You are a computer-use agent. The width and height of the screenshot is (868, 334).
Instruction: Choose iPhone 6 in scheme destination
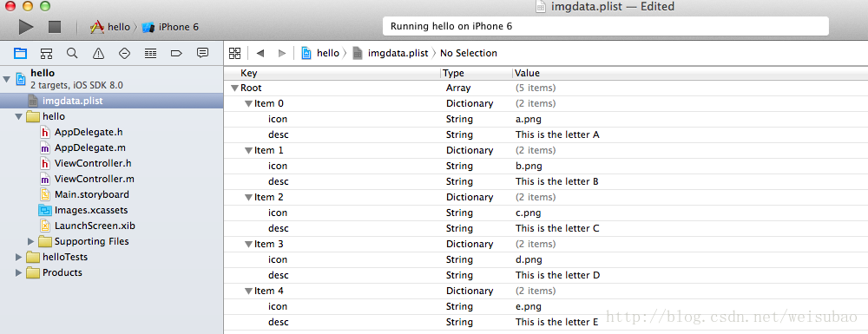[x=170, y=27]
